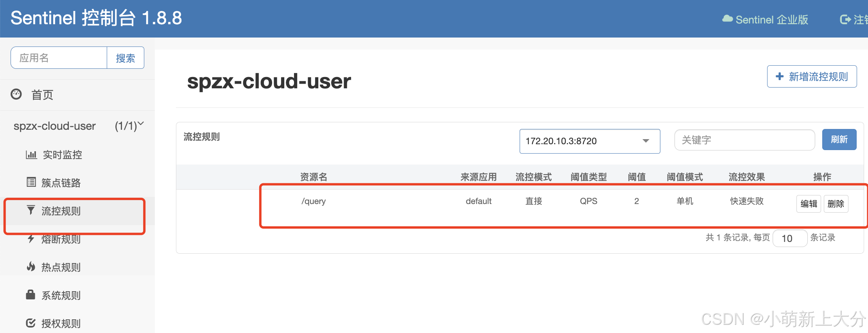Open 熔断规则 menu item
The height and width of the screenshot is (333, 868).
61,239
